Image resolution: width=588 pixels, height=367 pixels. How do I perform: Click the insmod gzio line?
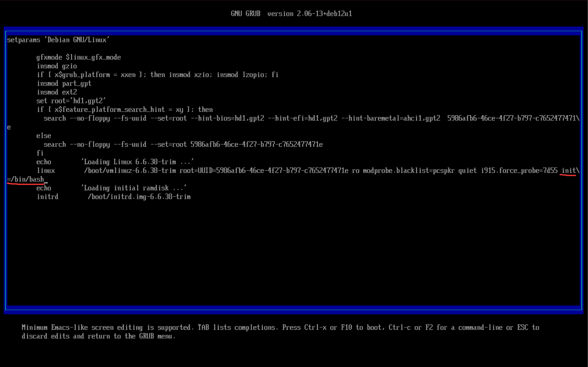tap(57, 66)
